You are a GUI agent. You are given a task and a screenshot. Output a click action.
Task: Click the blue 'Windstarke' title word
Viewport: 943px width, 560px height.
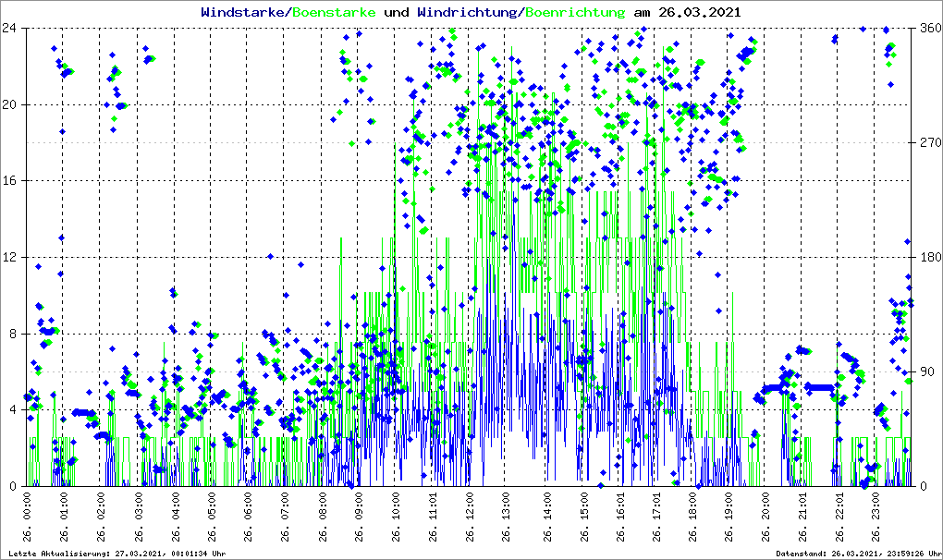[x=242, y=13]
